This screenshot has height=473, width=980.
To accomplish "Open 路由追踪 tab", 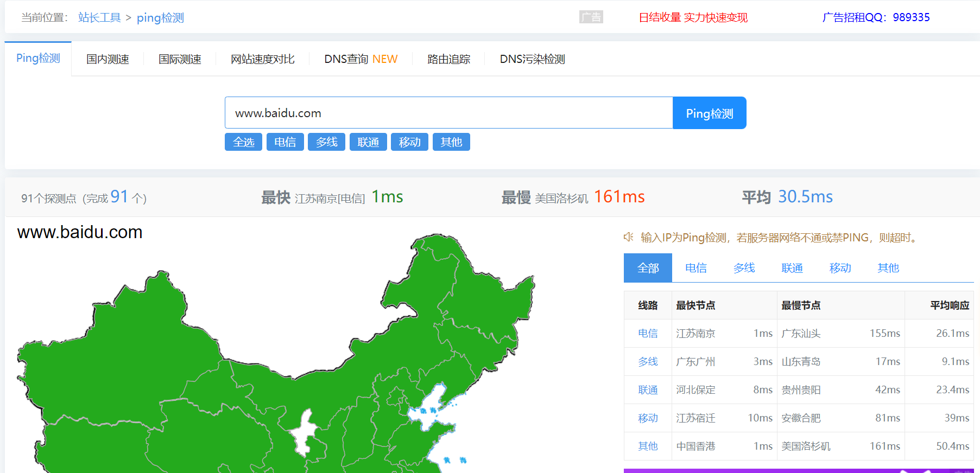I will click(448, 59).
